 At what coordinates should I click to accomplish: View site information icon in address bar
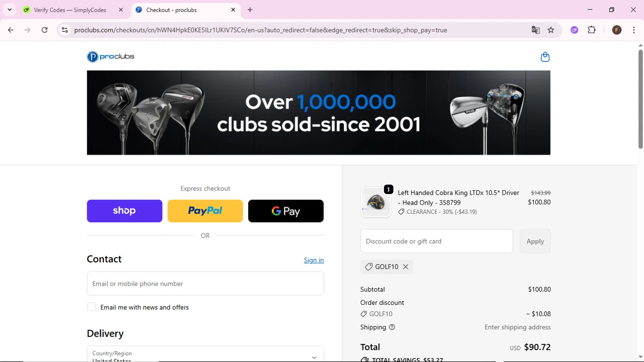[x=65, y=30]
